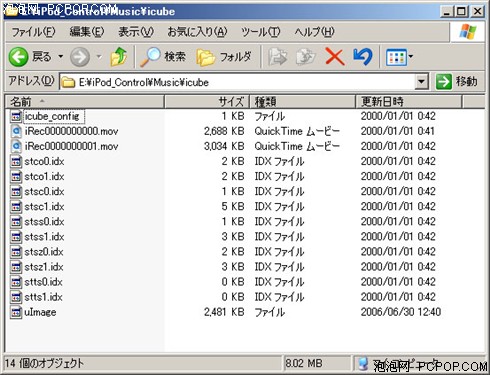Select the iRec0000000000.mov QuickTime icon
This screenshot has width=490, height=375.
pyautogui.click(x=16, y=131)
